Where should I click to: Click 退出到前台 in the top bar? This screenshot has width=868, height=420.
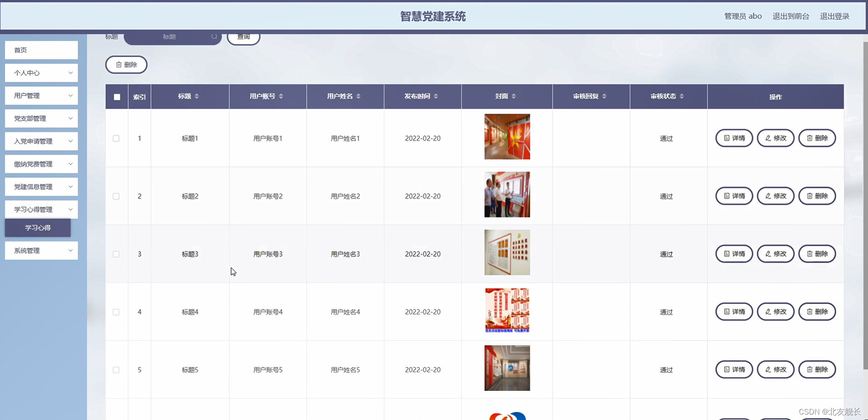791,16
